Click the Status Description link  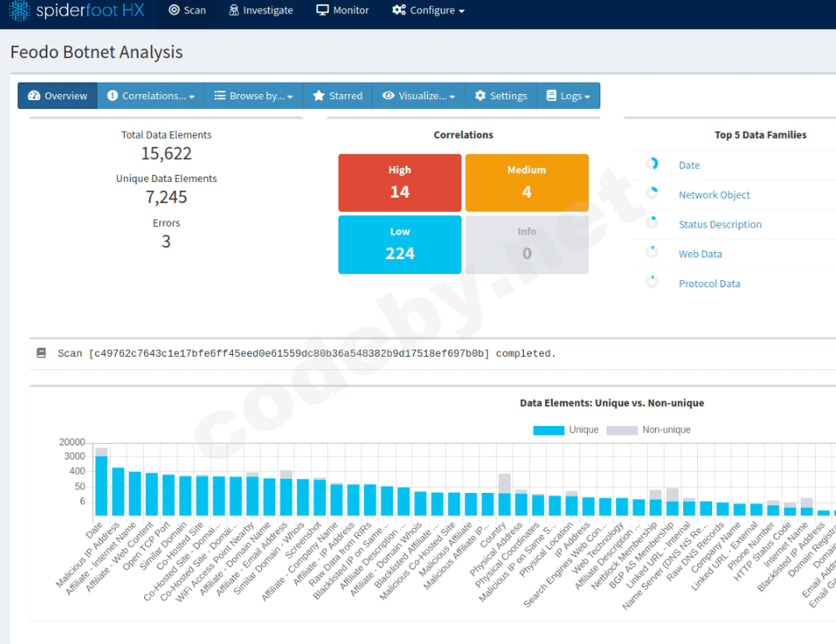[720, 225]
